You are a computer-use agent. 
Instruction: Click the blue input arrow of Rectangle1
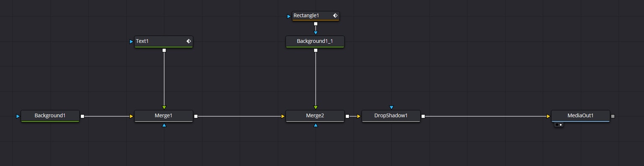[x=289, y=16]
